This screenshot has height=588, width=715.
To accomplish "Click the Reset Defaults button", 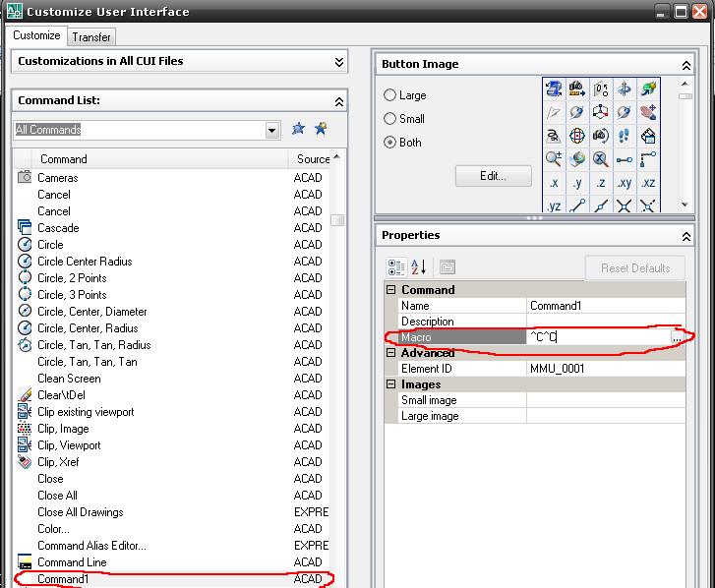I will (634, 268).
